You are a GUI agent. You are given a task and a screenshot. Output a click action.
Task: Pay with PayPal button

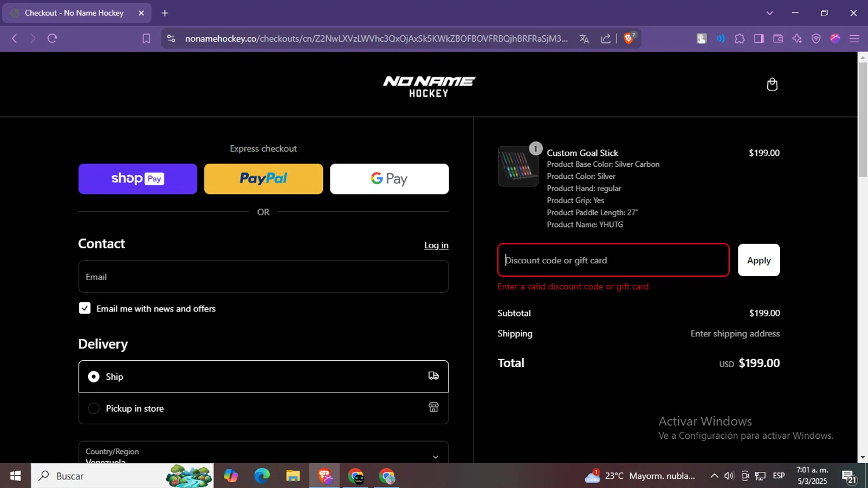coord(263,179)
